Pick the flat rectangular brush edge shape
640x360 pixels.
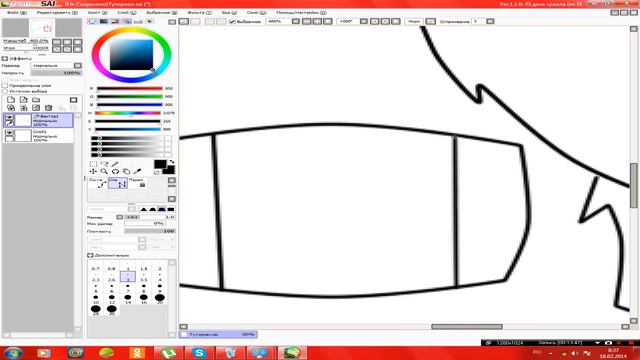[x=171, y=209]
